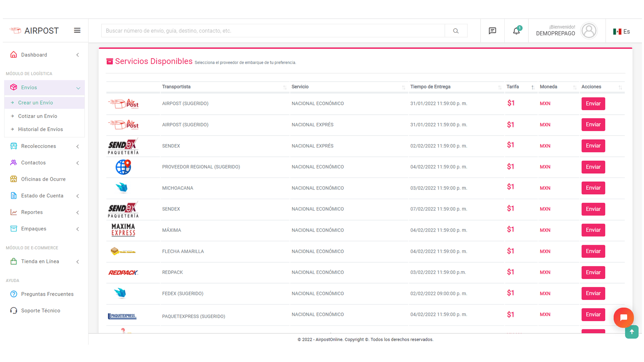
Task: Collapse the Envíos section chevron
Action: pos(78,87)
